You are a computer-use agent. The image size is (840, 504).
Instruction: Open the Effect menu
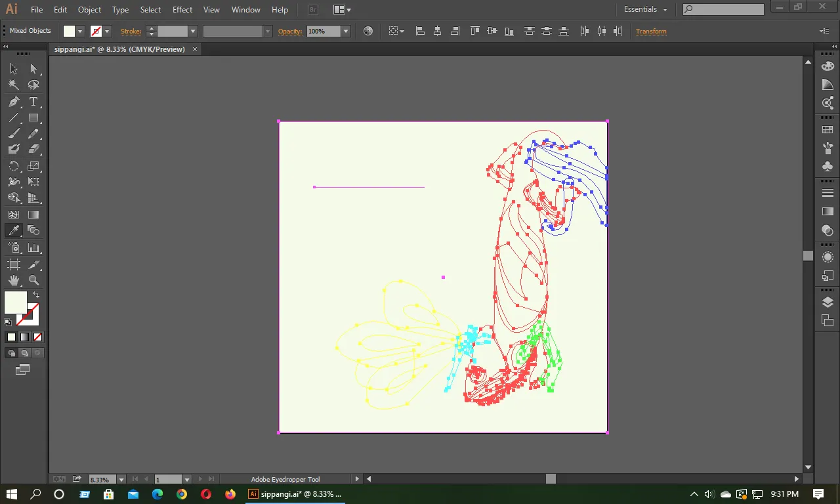click(182, 10)
